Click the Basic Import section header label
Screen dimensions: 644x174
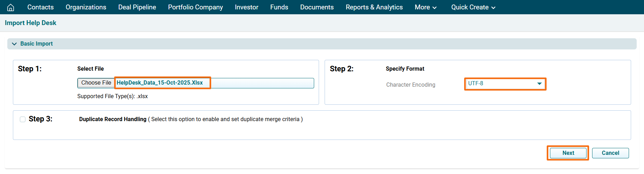37,44
